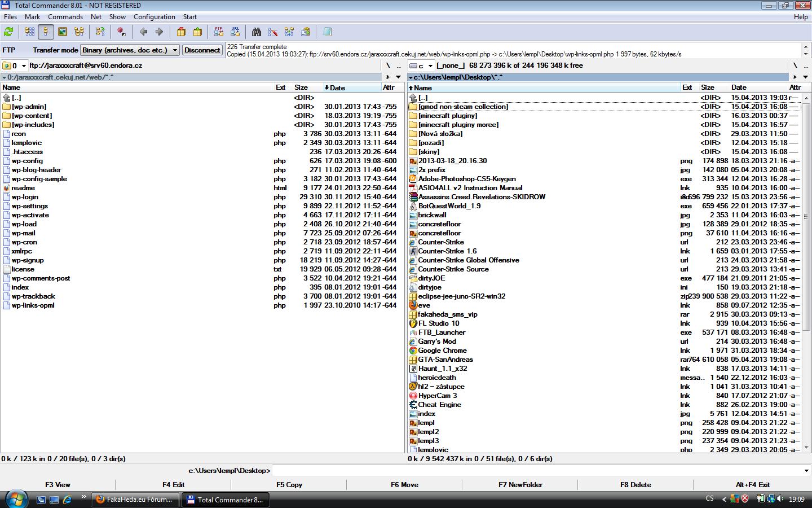Click the Reread source refresh icon
This screenshot has height=508, width=812.
point(8,32)
